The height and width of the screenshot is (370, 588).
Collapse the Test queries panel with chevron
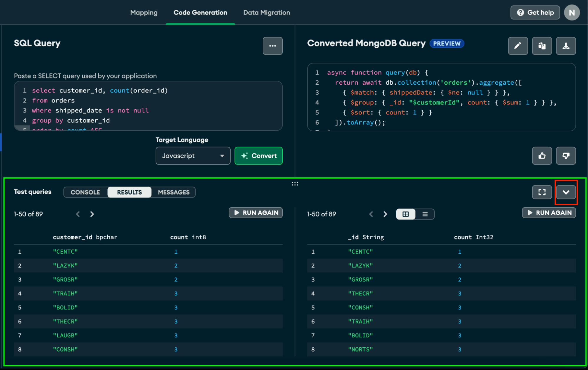tap(566, 192)
